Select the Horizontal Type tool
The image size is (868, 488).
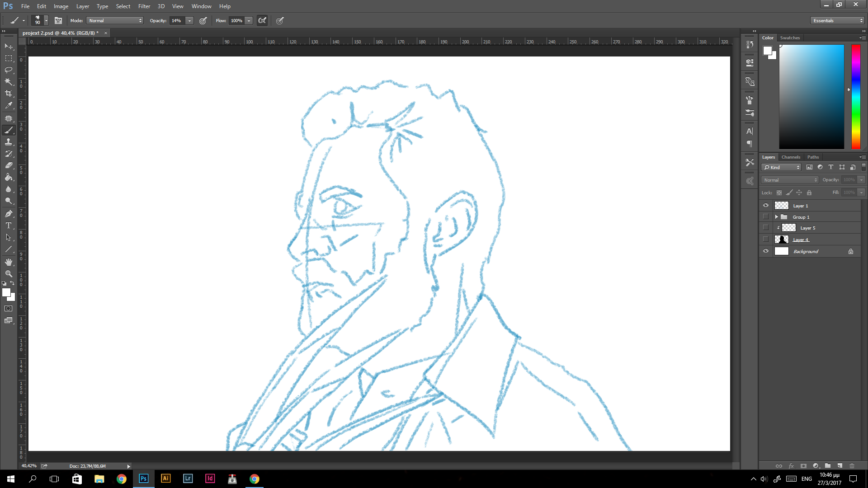click(9, 225)
